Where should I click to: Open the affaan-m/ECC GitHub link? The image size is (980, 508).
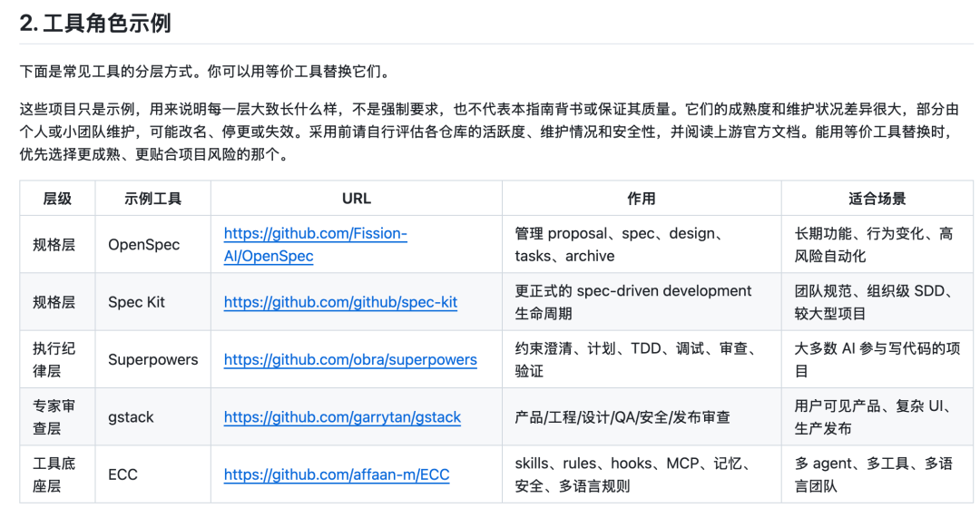(337, 474)
